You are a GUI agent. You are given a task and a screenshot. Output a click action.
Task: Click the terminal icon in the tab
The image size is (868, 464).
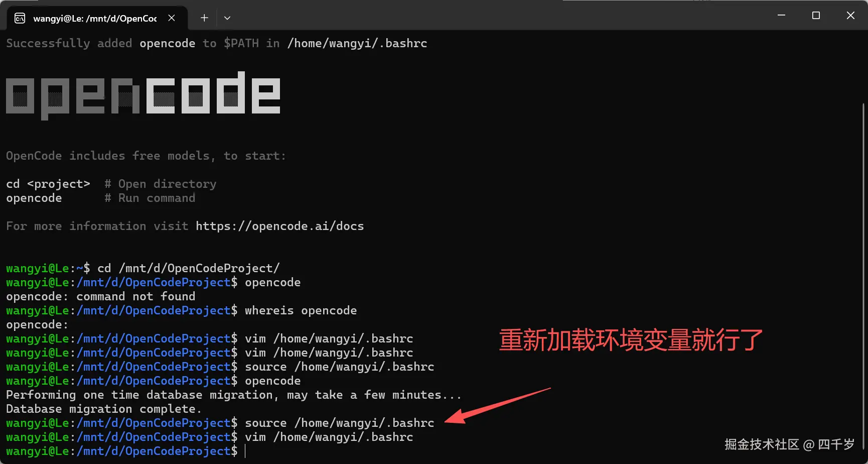pos(20,19)
